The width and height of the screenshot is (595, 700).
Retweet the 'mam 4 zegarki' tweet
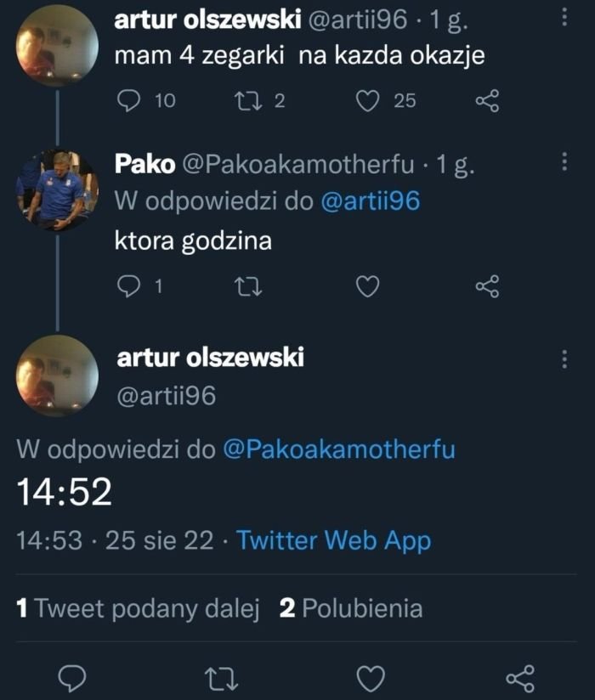(x=246, y=101)
